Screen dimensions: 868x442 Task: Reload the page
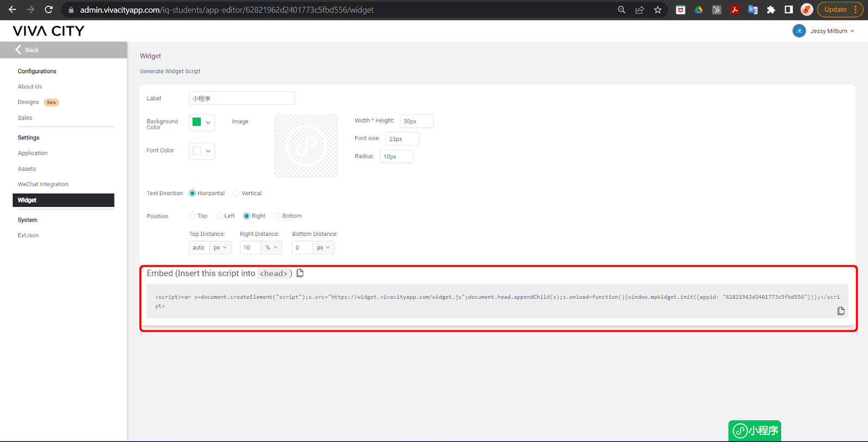point(49,10)
